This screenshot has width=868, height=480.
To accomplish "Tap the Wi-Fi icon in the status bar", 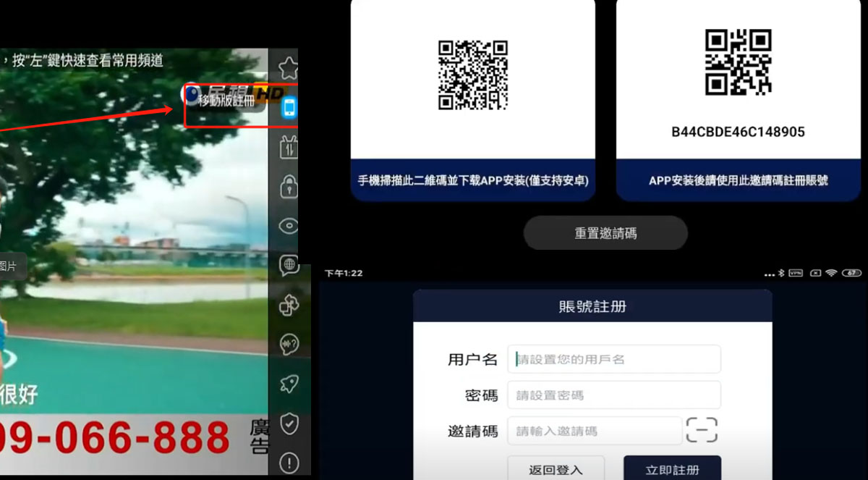I will click(x=831, y=273).
